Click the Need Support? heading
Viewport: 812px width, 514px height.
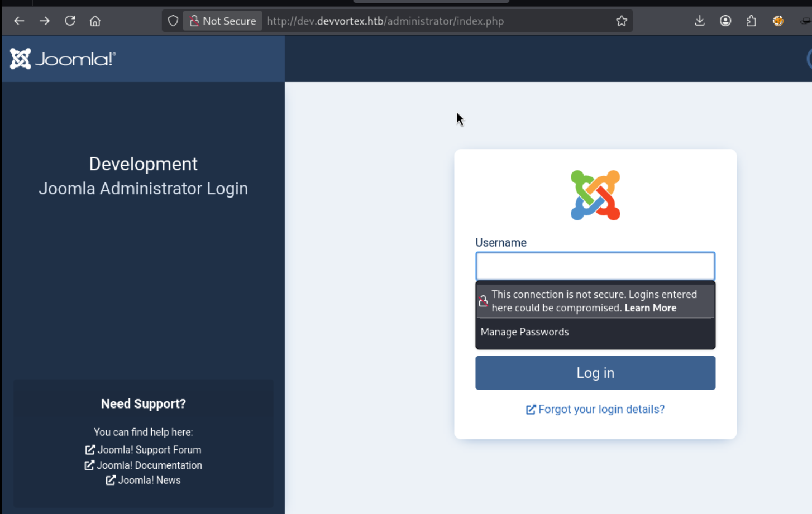(144, 404)
